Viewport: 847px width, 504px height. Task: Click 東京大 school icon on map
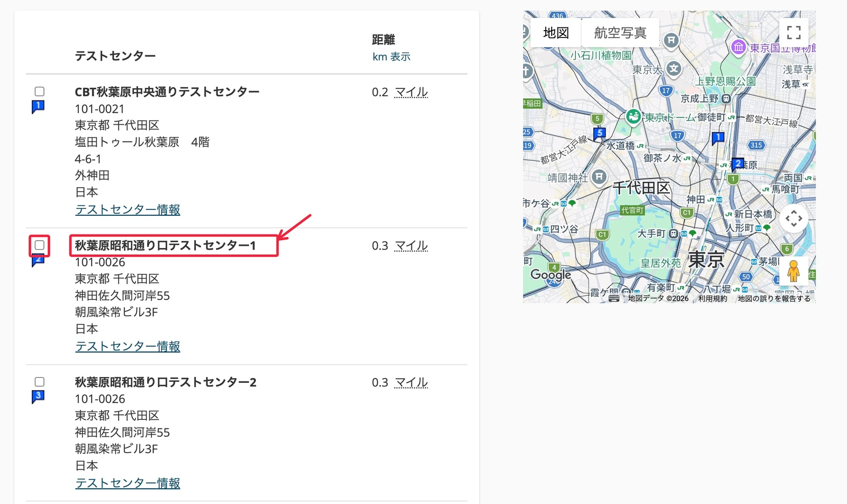click(x=673, y=69)
